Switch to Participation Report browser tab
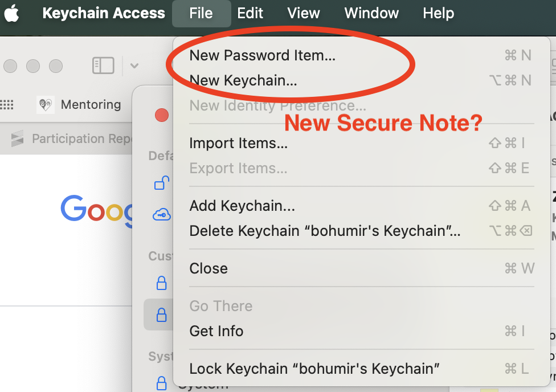556x392 pixels. [74, 138]
